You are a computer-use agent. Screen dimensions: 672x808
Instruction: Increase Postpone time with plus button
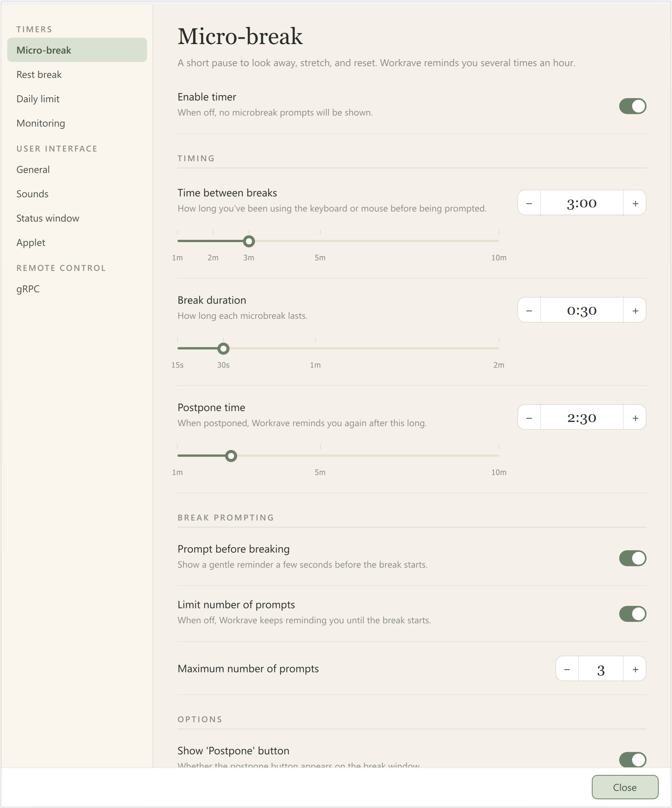pos(635,418)
